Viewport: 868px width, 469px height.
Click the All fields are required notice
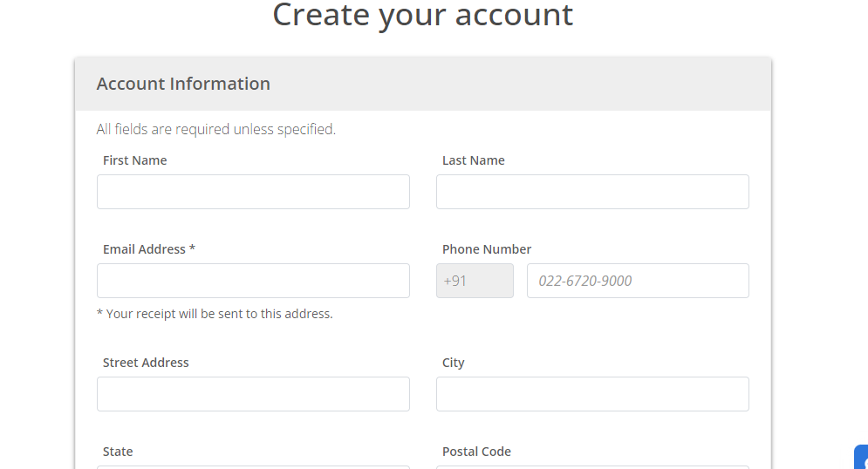[215, 129]
